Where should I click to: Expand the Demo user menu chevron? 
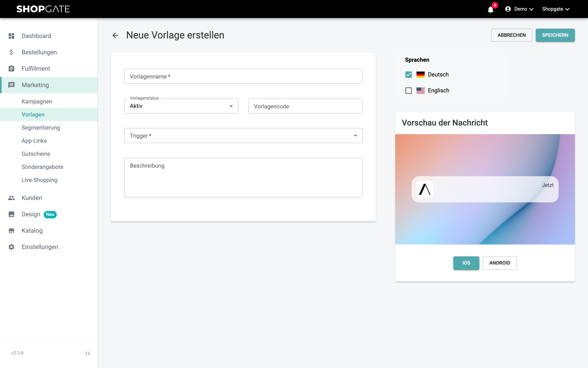(x=531, y=9)
